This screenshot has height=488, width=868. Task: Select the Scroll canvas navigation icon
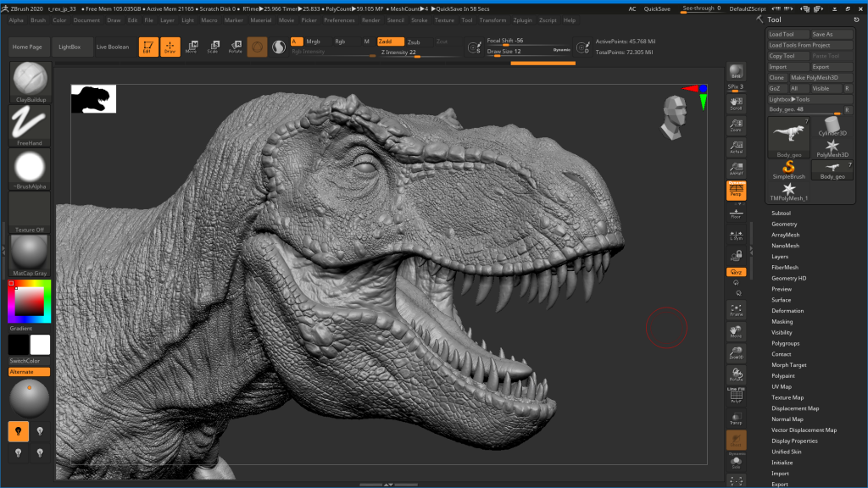coord(736,103)
